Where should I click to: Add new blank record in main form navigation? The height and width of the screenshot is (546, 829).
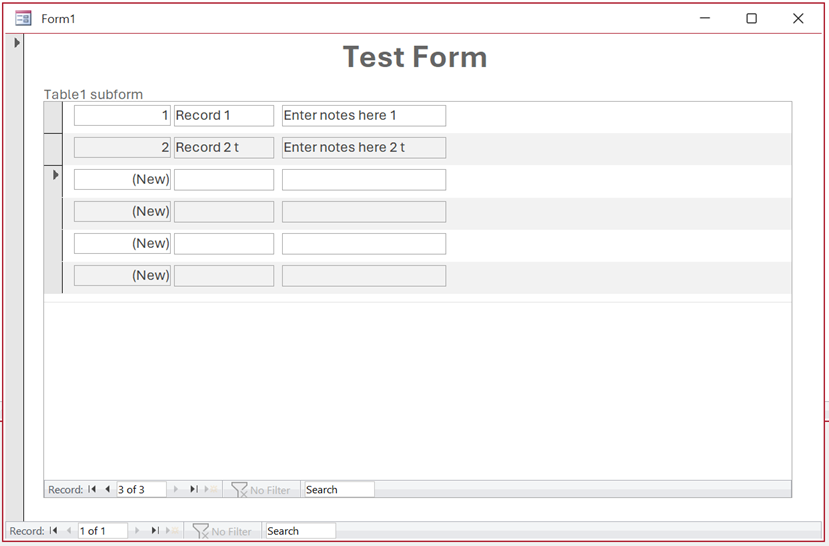click(172, 531)
